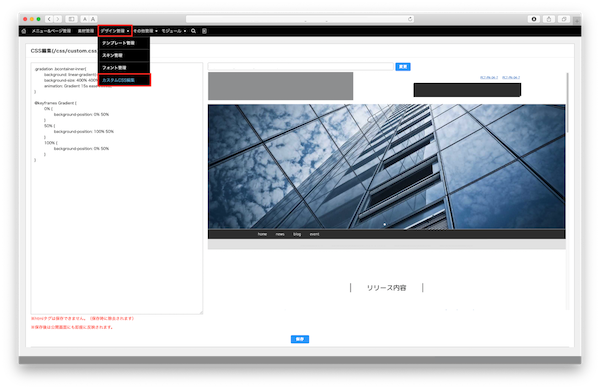Click the document icon next to the search icon
The height and width of the screenshot is (389, 600).
point(204,31)
